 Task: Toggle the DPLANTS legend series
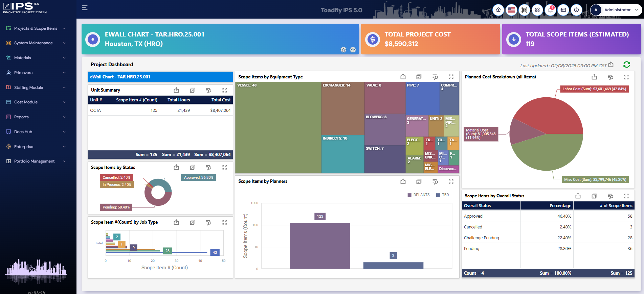click(x=419, y=195)
